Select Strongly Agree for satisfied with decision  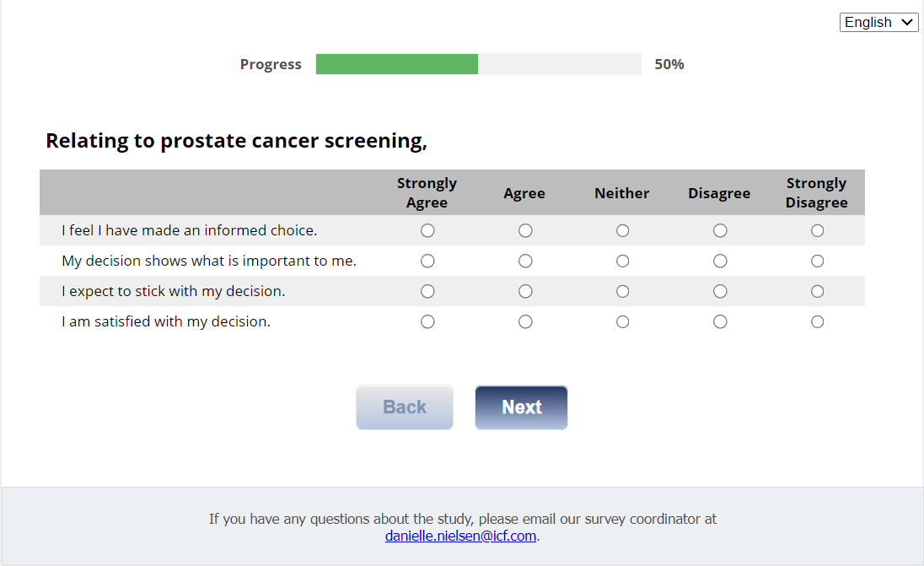tap(427, 322)
